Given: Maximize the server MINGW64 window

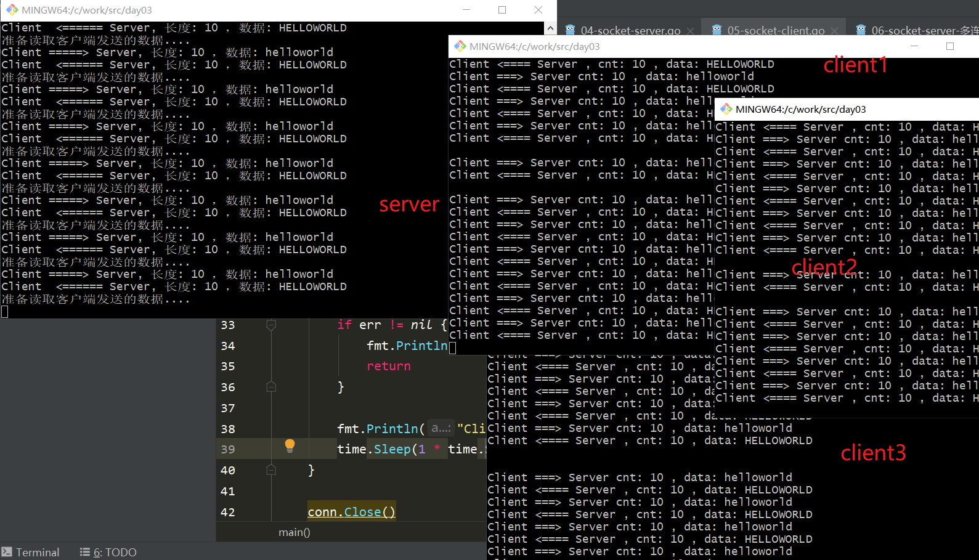Looking at the screenshot, I should coord(502,10).
